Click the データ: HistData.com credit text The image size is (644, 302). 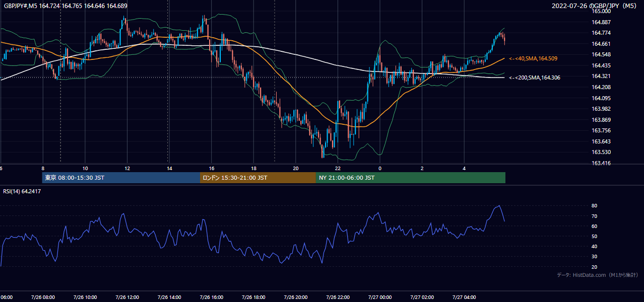coord(597,275)
